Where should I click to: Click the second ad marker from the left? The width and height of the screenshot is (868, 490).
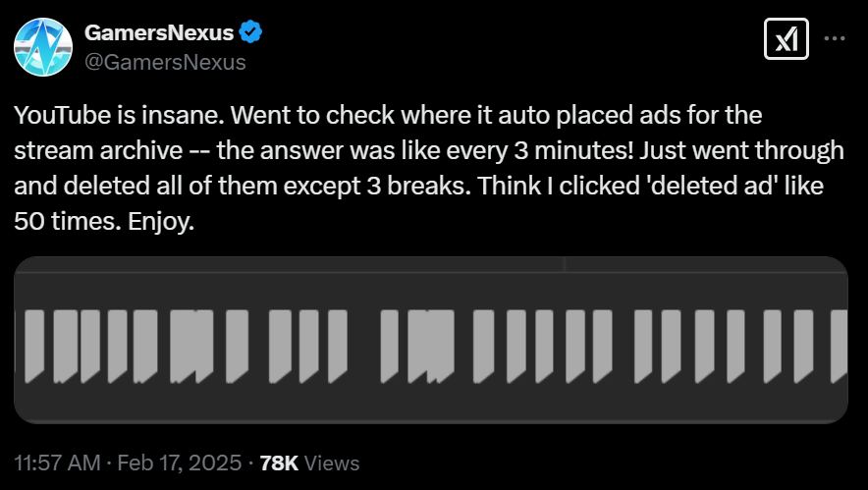pos(66,346)
